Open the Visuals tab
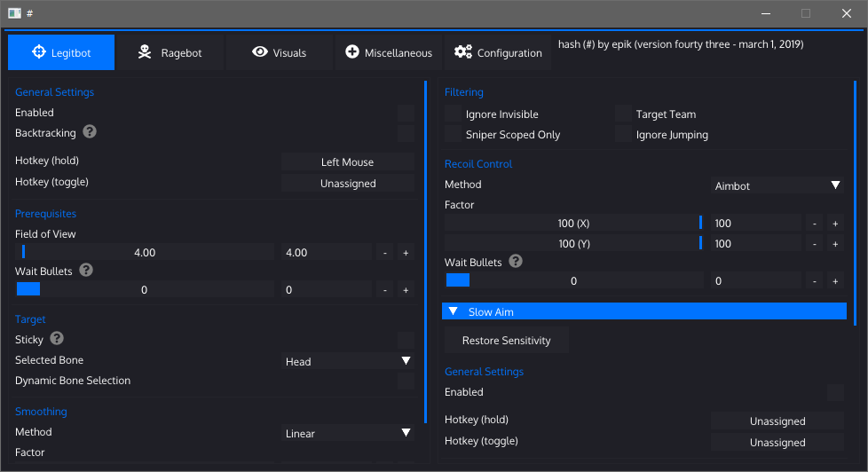 click(x=279, y=53)
